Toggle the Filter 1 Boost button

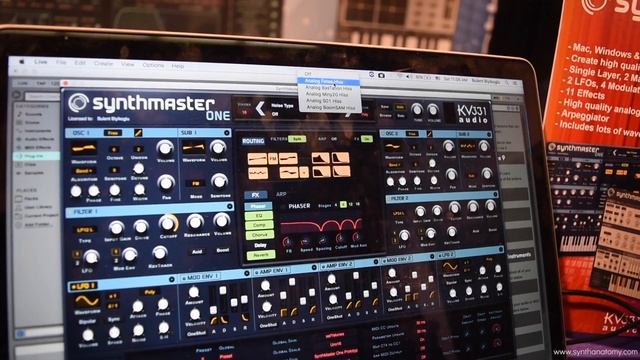point(222,250)
